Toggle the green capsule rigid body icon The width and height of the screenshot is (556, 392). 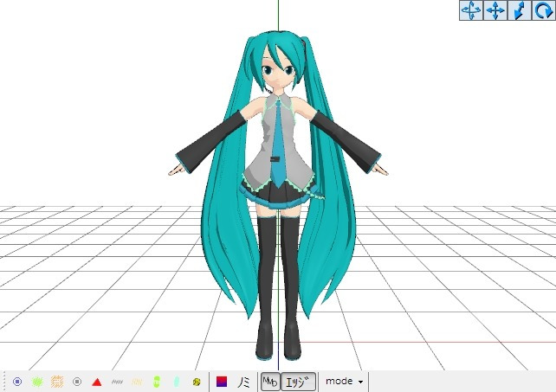(157, 382)
